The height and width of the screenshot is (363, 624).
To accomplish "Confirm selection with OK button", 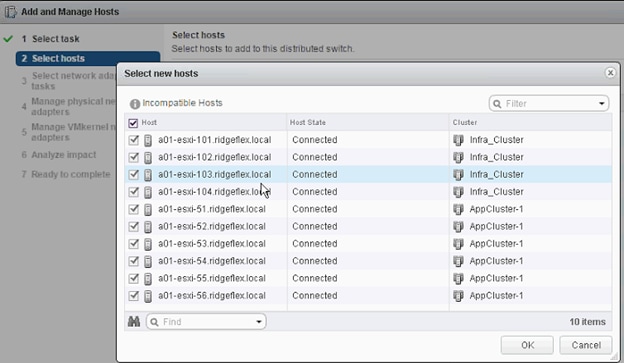I will coord(527,345).
